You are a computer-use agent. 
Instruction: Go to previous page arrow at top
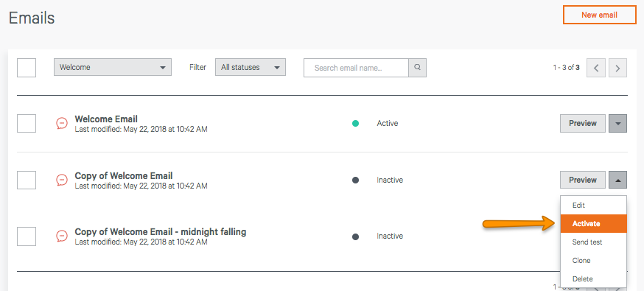(596, 68)
